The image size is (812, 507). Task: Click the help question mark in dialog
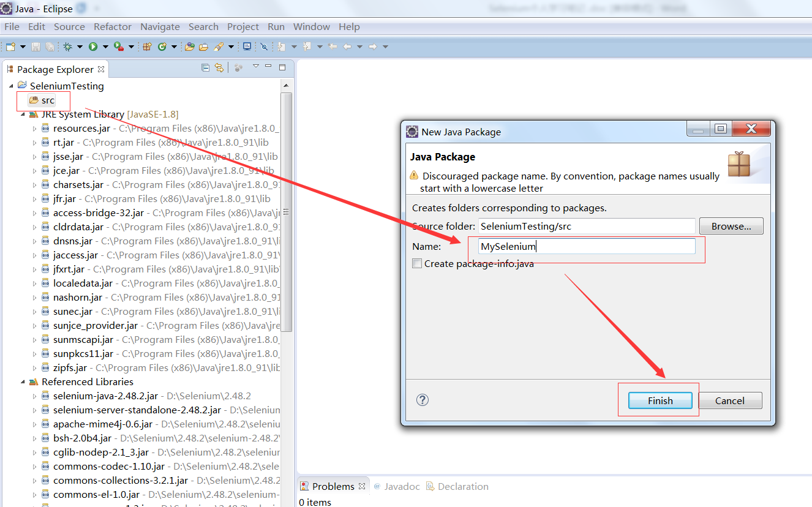pos(423,400)
